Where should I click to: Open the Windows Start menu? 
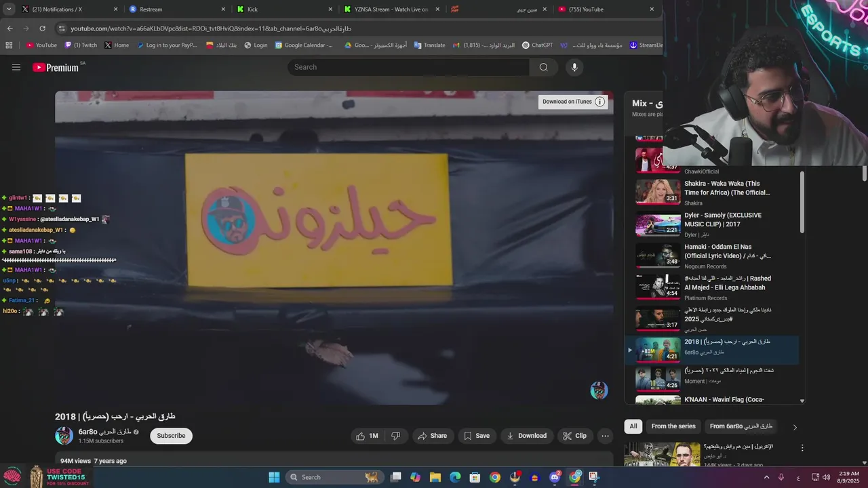click(x=274, y=477)
